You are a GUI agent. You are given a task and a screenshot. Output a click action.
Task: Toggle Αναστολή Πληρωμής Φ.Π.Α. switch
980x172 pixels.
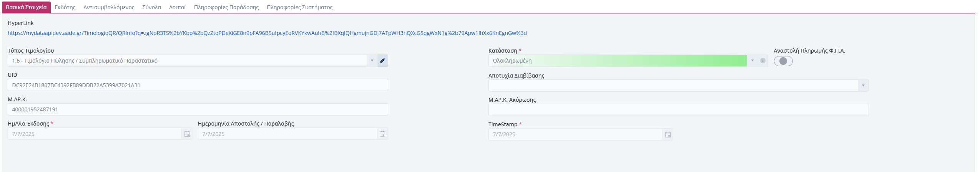pos(783,61)
